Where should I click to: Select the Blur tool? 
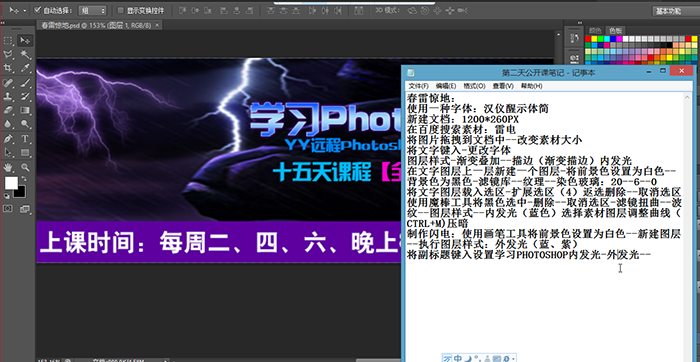pyautogui.click(x=8, y=124)
